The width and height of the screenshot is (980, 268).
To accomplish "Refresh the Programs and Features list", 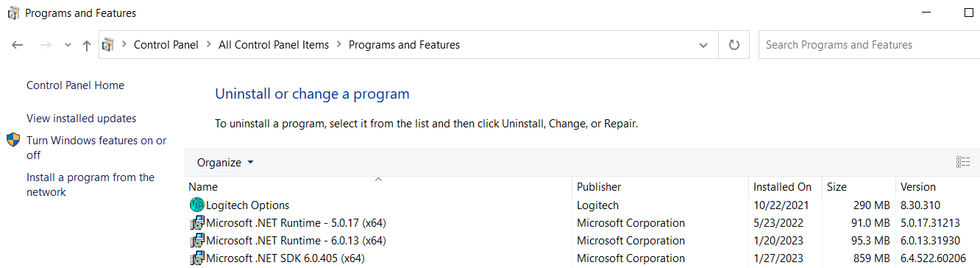I will click(734, 45).
